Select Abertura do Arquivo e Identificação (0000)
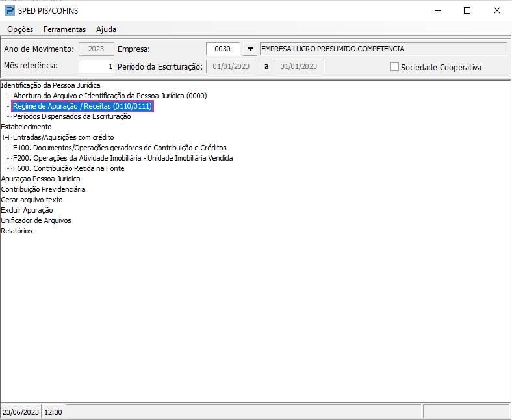 pos(110,96)
